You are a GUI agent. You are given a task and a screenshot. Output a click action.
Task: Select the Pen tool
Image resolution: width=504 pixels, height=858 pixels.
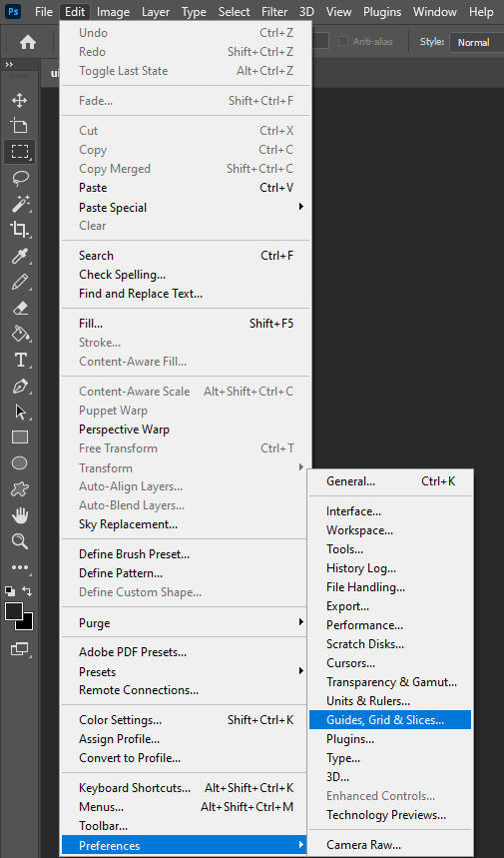coord(20,386)
